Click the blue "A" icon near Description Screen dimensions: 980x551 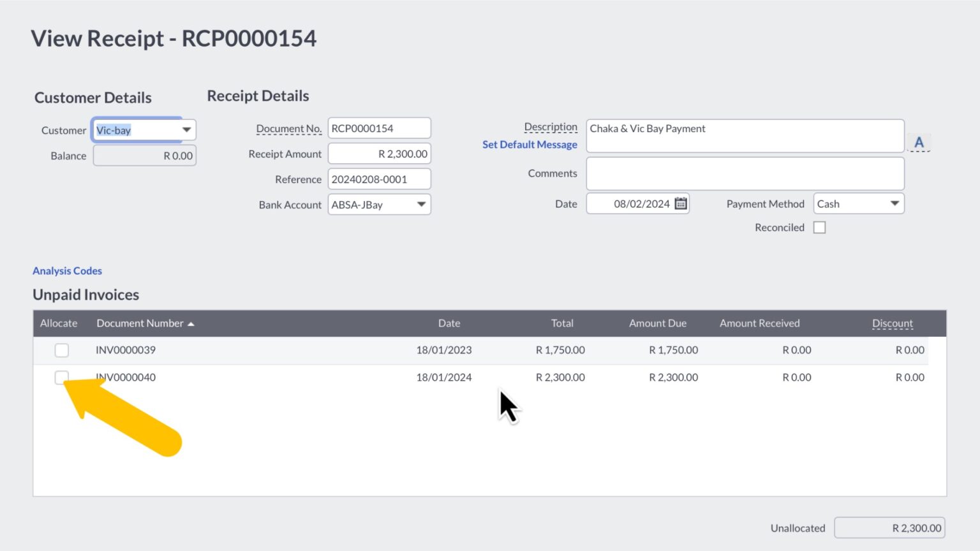tap(919, 142)
